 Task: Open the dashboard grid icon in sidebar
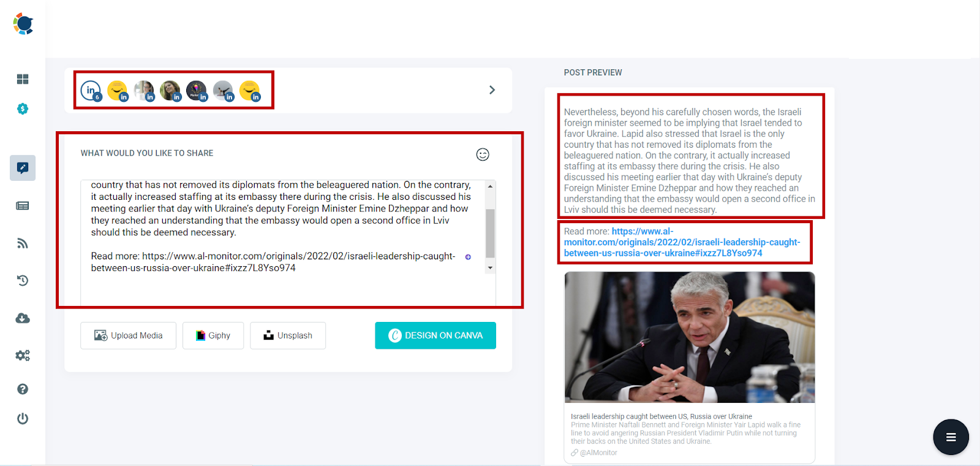coord(23,79)
